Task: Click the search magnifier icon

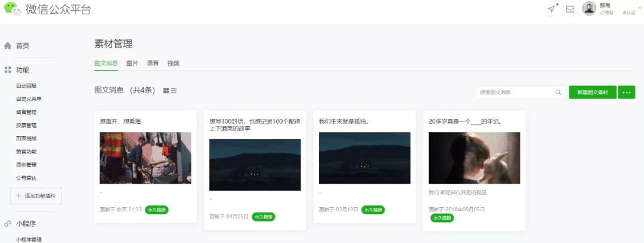Action: click(558, 92)
